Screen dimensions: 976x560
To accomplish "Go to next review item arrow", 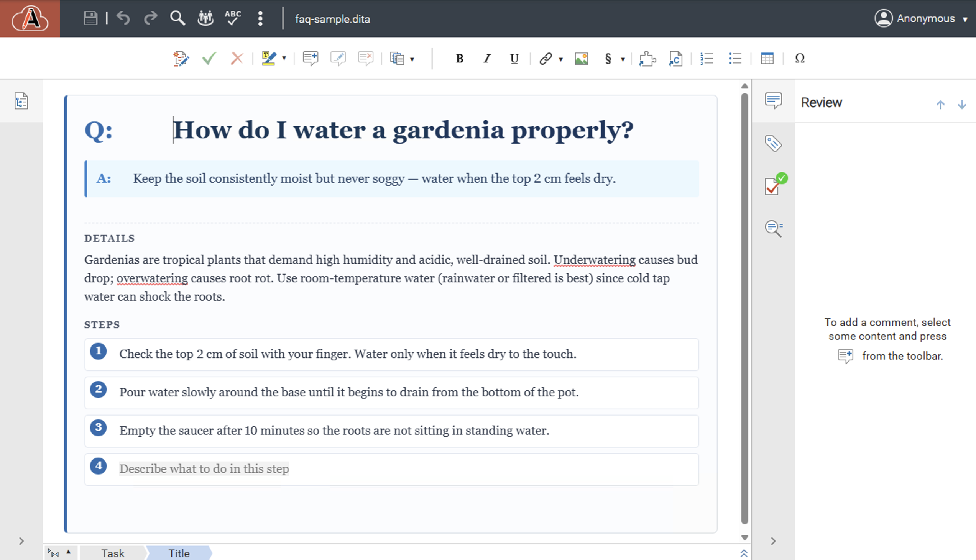I will point(962,105).
